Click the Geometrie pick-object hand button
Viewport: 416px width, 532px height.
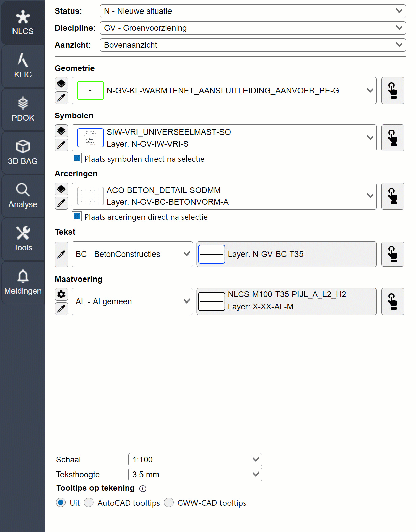pos(393,91)
